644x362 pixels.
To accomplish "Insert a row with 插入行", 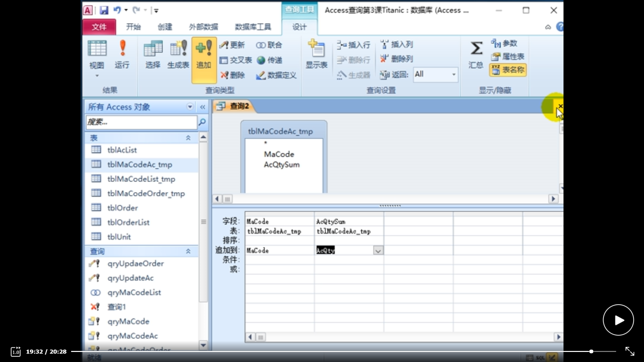I will [354, 45].
